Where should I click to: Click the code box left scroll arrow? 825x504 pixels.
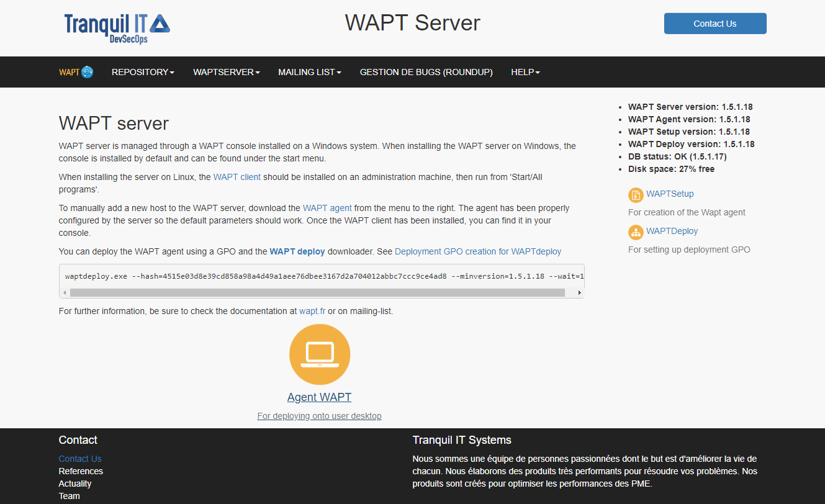point(65,292)
